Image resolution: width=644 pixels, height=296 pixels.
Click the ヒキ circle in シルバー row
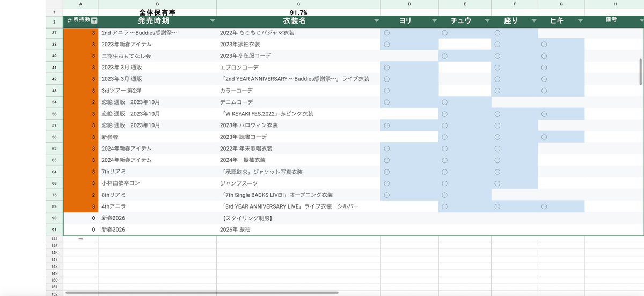point(544,206)
